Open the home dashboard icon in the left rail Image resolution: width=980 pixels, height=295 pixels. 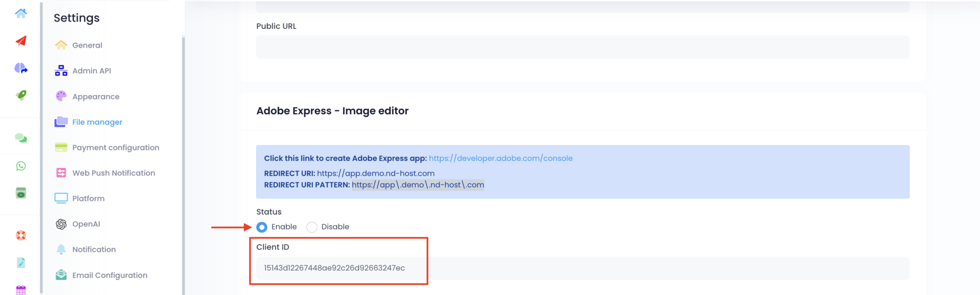21,14
